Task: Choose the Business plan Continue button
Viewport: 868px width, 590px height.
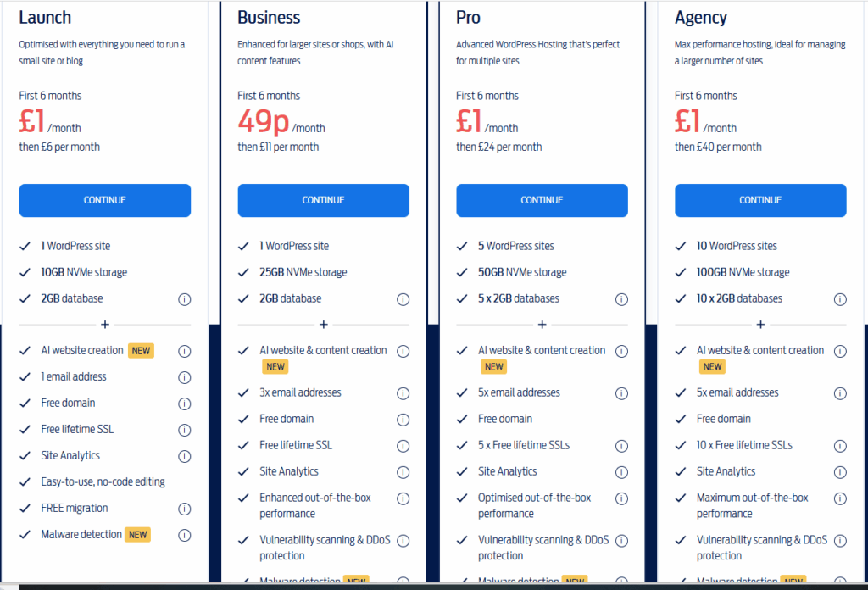Action: [323, 201]
